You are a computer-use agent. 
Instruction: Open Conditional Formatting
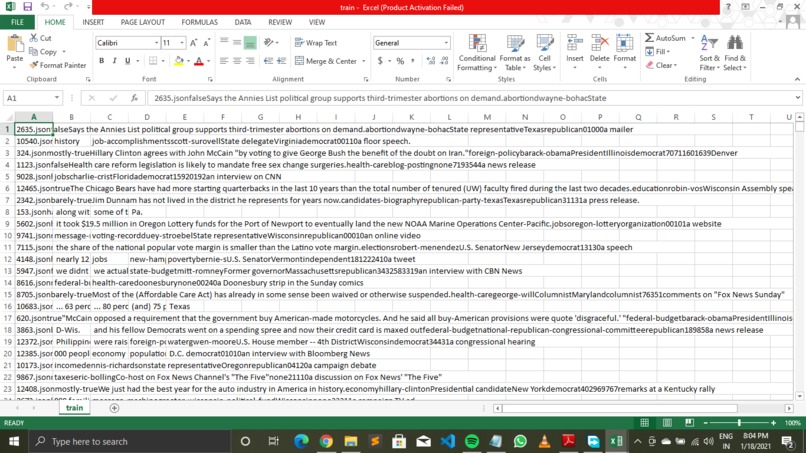pos(477,53)
